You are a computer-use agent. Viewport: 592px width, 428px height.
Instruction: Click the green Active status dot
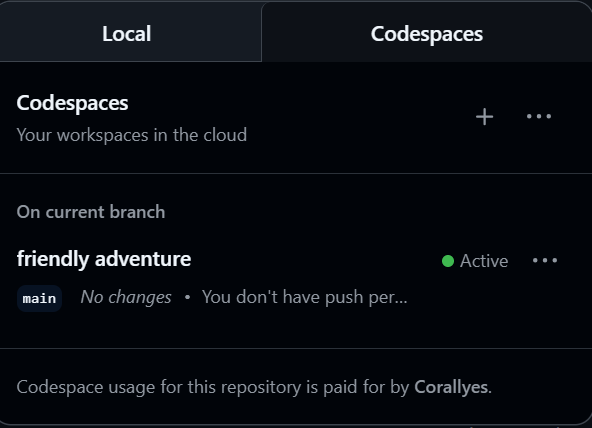[448, 261]
